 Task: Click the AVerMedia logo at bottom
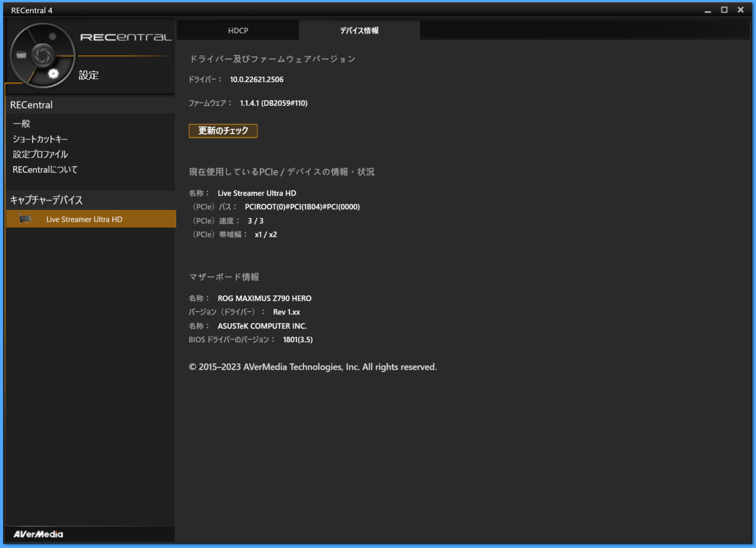click(38, 534)
